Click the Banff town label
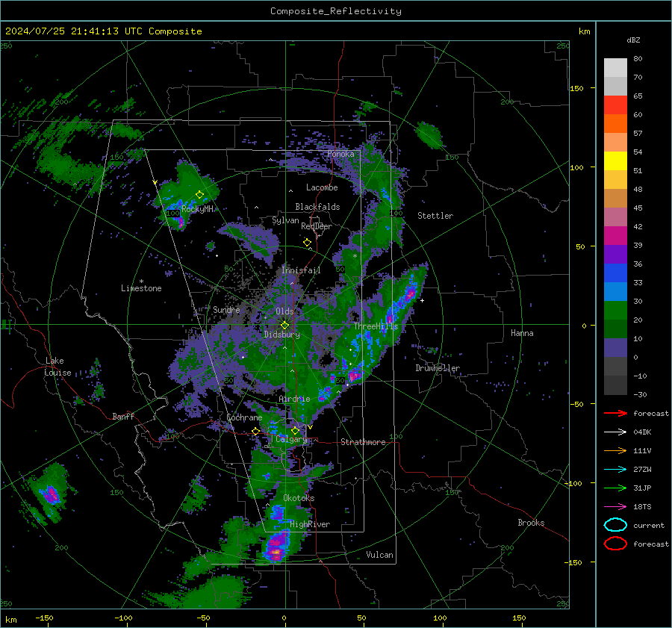Screen dimensions: 672x628 123,416
